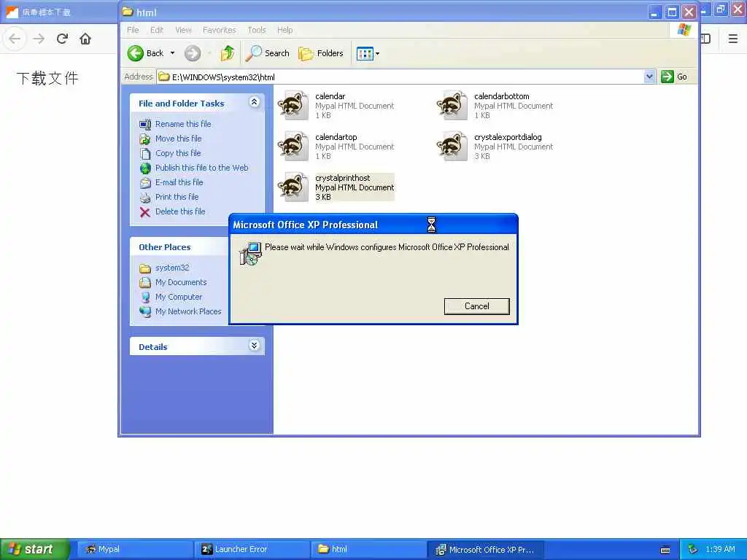Open My Network Places link
747x560 pixels.
coord(188,311)
